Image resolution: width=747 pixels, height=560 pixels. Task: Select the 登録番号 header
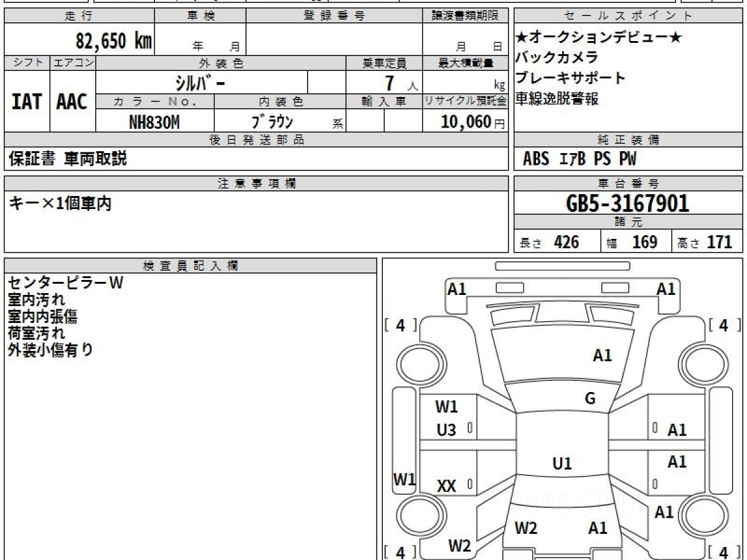tap(334, 16)
